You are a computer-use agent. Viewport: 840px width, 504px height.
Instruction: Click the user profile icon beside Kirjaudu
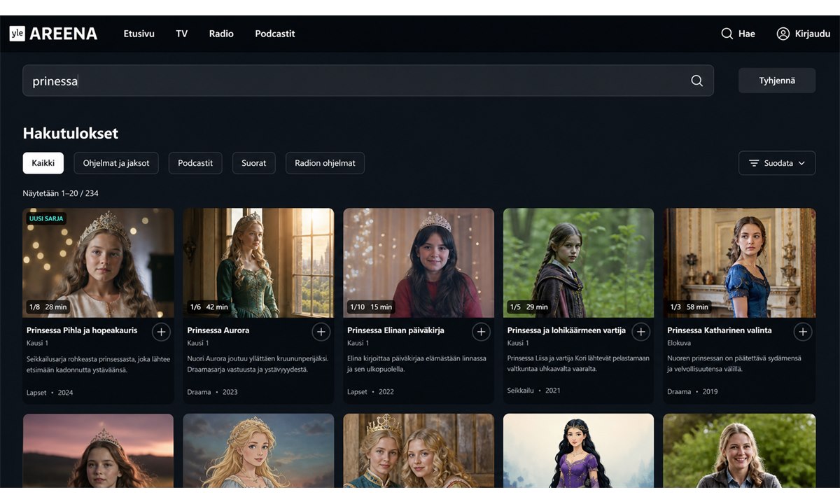783,34
